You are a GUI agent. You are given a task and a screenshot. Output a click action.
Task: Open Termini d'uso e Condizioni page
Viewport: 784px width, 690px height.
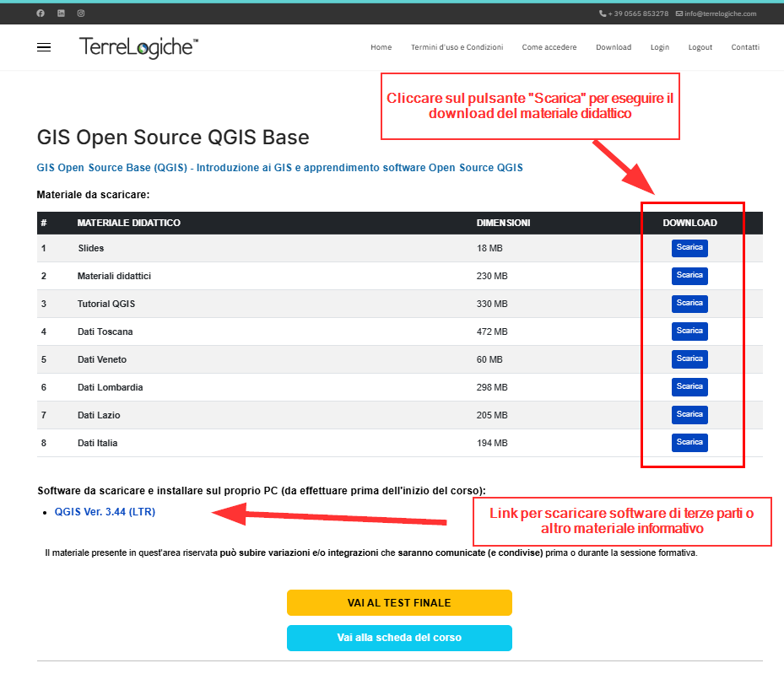(x=457, y=47)
